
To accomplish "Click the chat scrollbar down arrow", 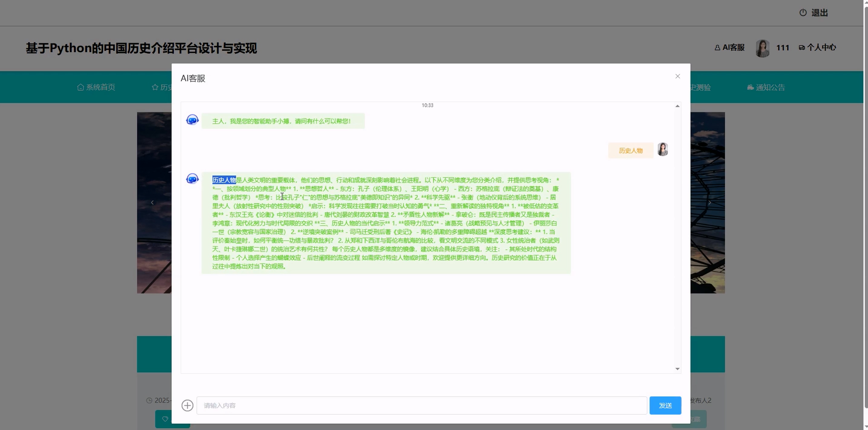I will pos(677,369).
